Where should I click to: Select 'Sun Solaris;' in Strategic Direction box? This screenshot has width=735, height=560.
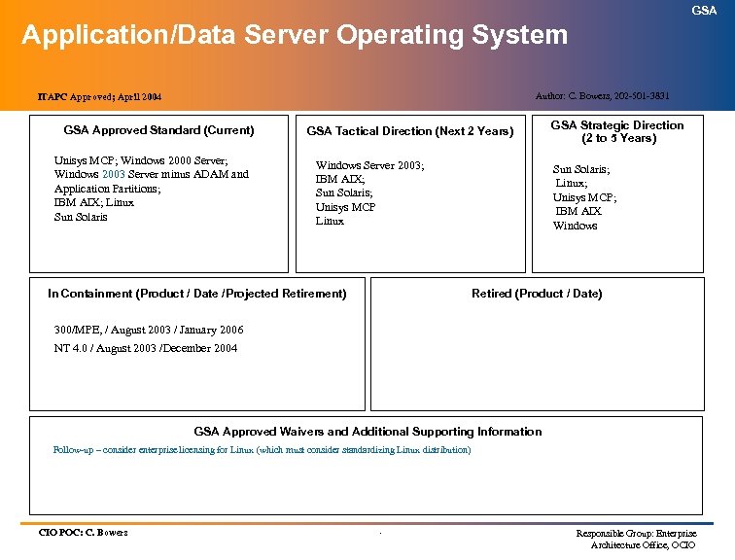click(581, 169)
